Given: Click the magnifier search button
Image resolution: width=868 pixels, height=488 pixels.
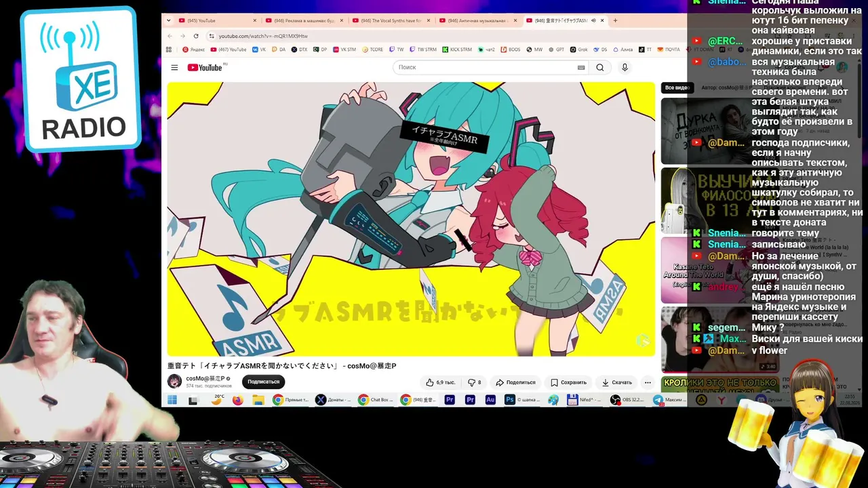Looking at the screenshot, I should click(600, 68).
